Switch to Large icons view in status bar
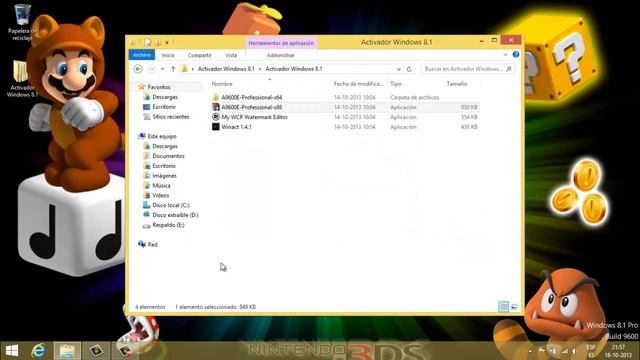 [514, 307]
